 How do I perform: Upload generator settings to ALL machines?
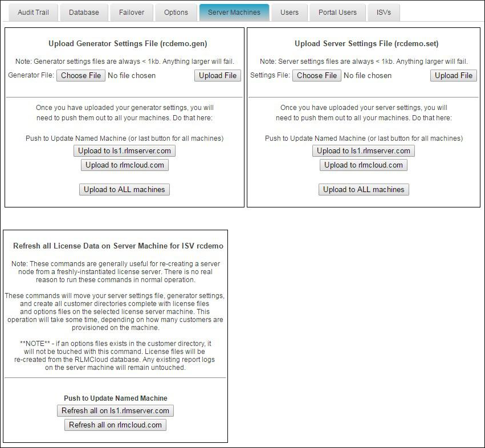[x=124, y=189]
